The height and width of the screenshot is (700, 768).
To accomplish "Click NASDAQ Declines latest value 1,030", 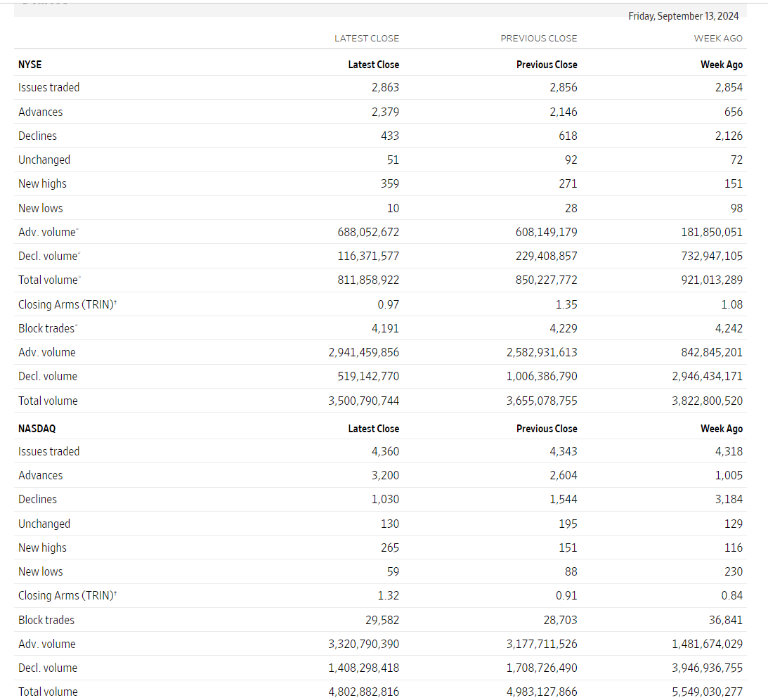I will (x=386, y=500).
